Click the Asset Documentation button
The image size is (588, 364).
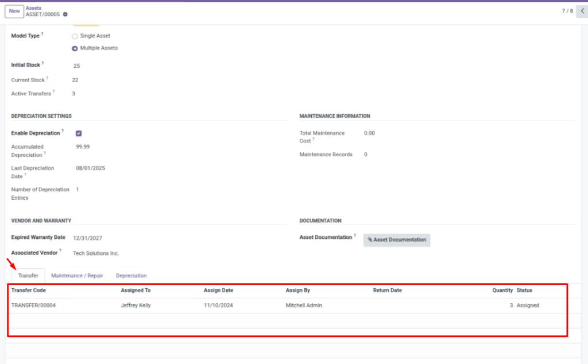coord(397,240)
